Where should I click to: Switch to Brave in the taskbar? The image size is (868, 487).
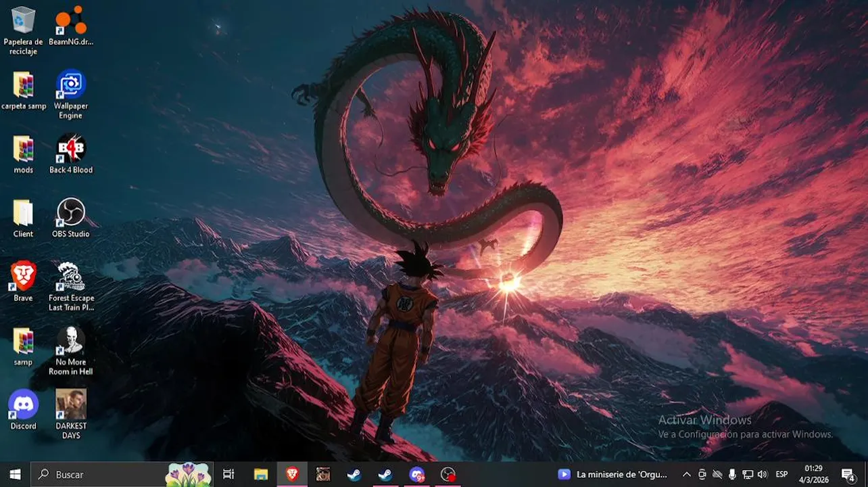point(292,474)
